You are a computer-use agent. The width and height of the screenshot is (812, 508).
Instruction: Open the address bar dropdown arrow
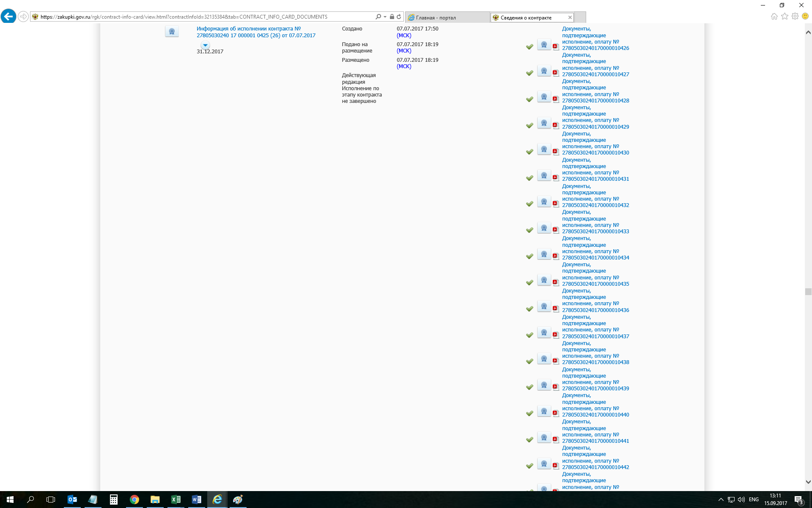tap(385, 17)
